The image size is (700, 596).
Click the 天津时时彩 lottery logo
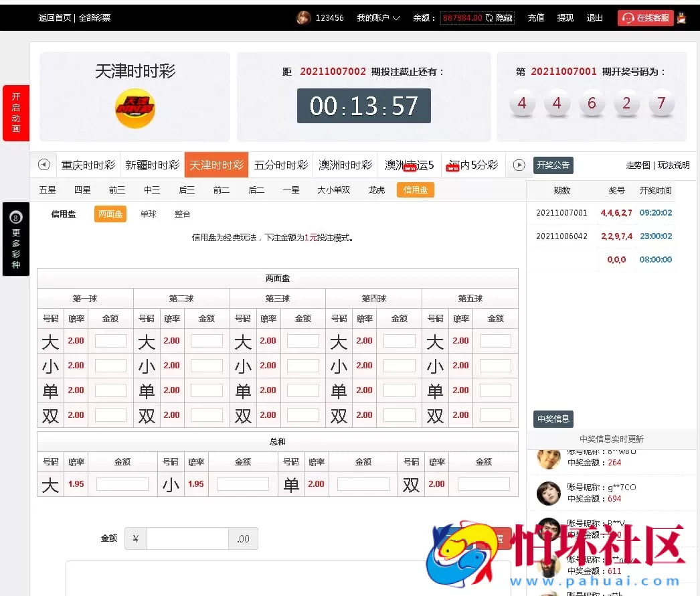click(135, 108)
